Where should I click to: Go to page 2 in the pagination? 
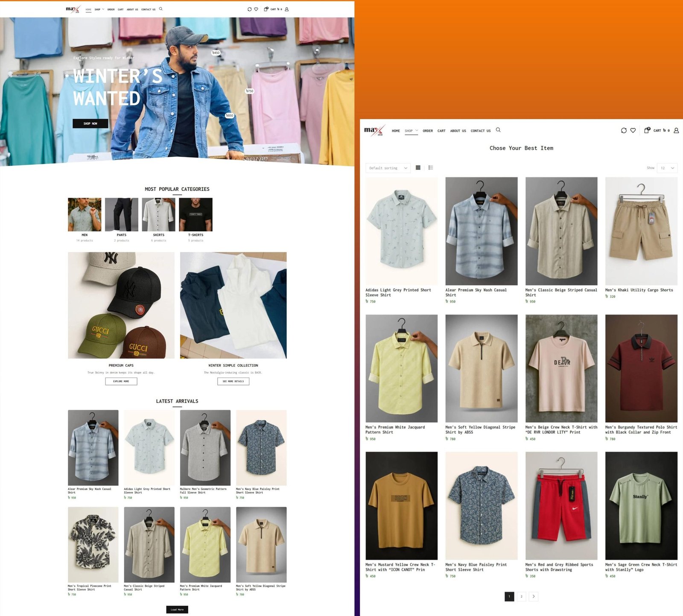tap(521, 596)
